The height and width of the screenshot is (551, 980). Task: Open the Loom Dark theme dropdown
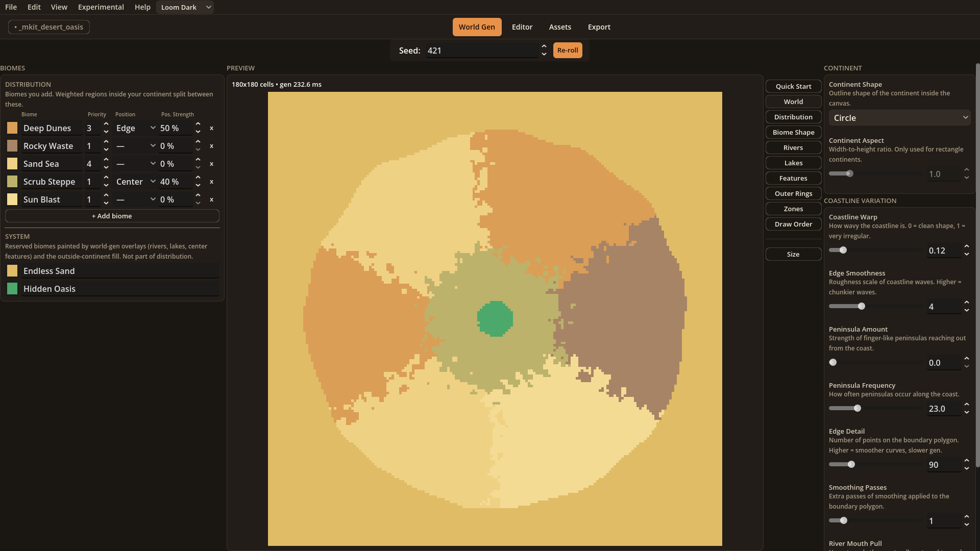tap(185, 7)
